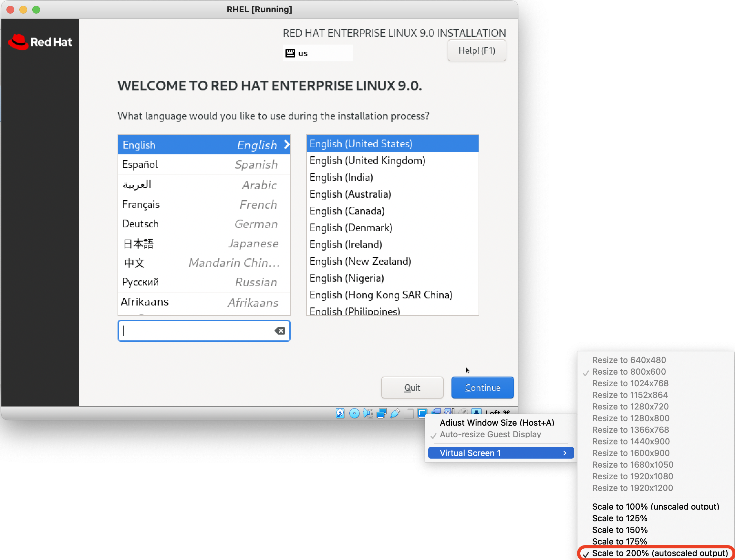Image resolution: width=735 pixels, height=560 pixels.
Task: Select Scale to 125%
Action: [619, 518]
